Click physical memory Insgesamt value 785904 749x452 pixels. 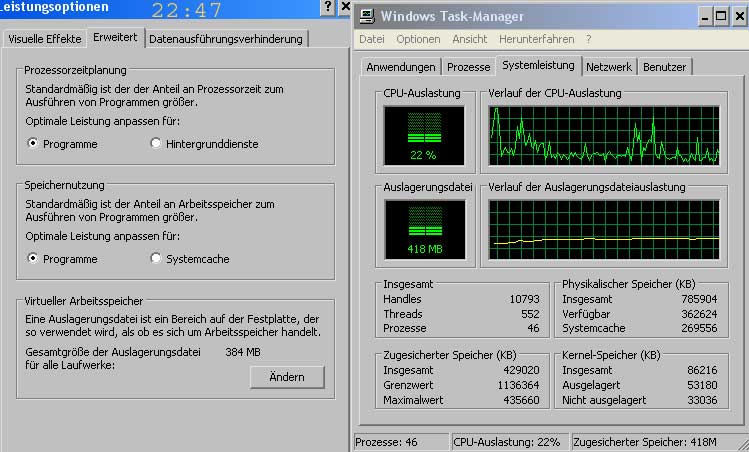[699, 299]
